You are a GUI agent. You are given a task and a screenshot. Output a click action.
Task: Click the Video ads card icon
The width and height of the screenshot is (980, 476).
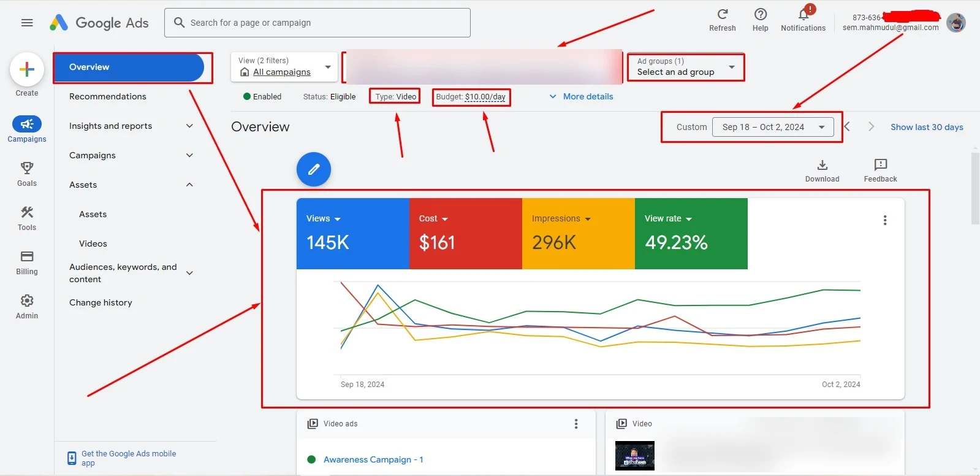(313, 424)
